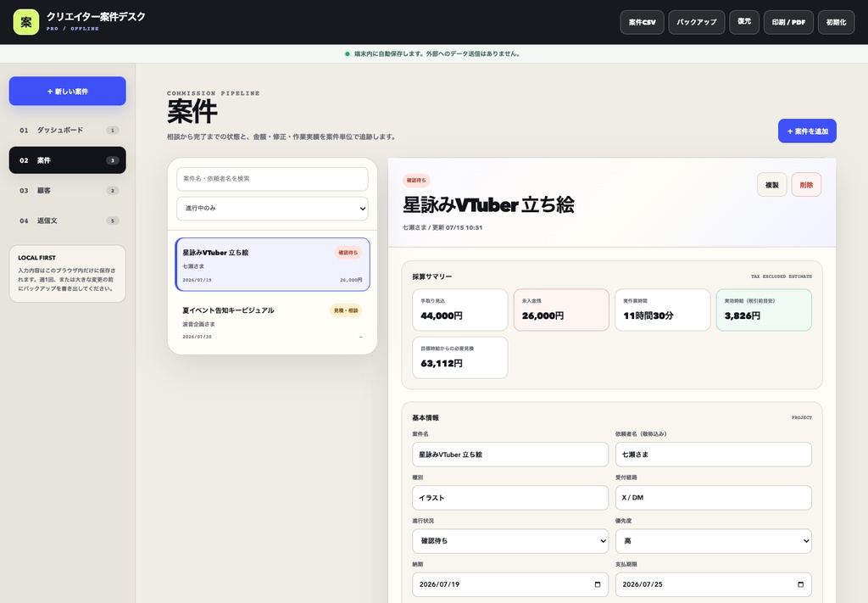Viewport: 868px width, 603px height.
Task: Select the 夏イベント告知キービジュアル list card
Action: click(x=272, y=322)
